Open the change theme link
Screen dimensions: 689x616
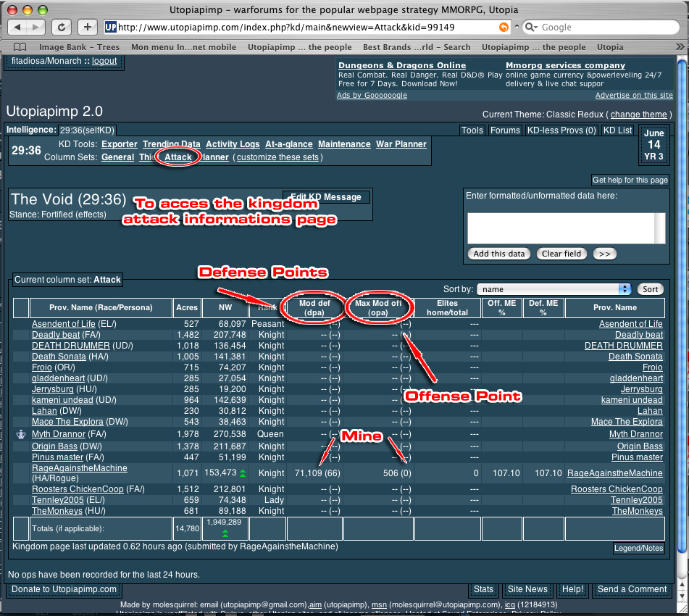pyautogui.click(x=638, y=115)
